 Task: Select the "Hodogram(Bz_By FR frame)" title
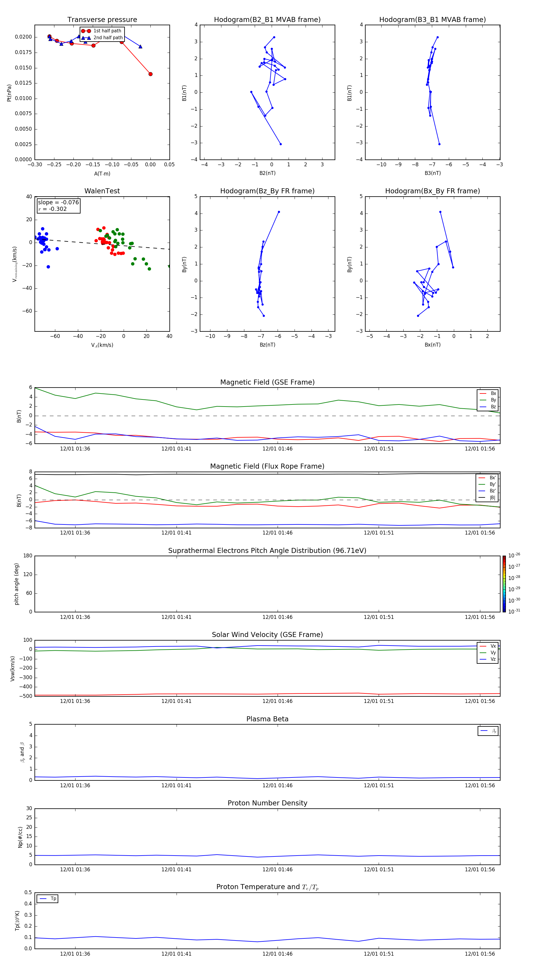(267, 191)
